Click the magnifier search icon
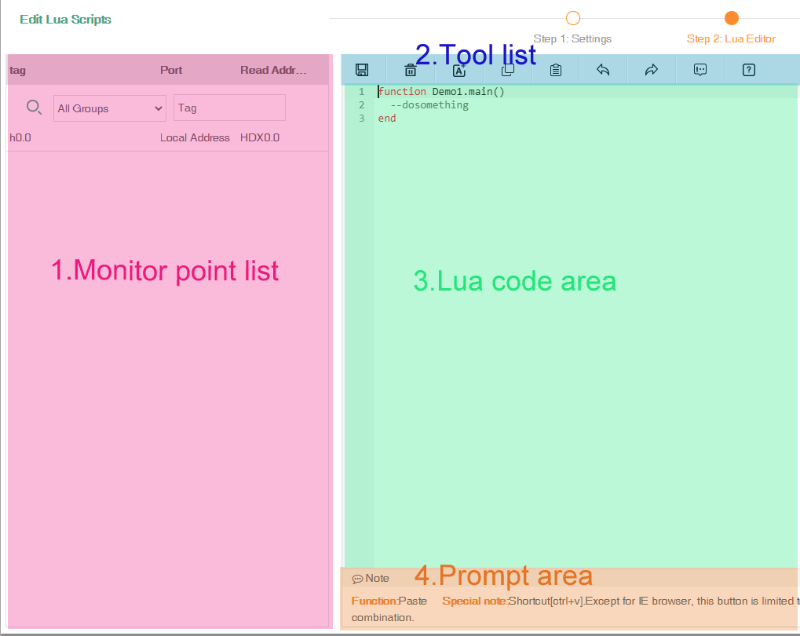This screenshot has height=636, width=800. [34, 108]
